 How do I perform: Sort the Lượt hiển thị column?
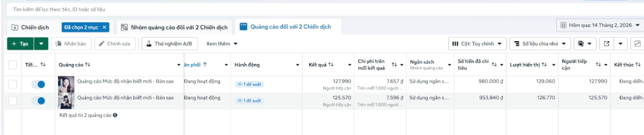point(544,65)
